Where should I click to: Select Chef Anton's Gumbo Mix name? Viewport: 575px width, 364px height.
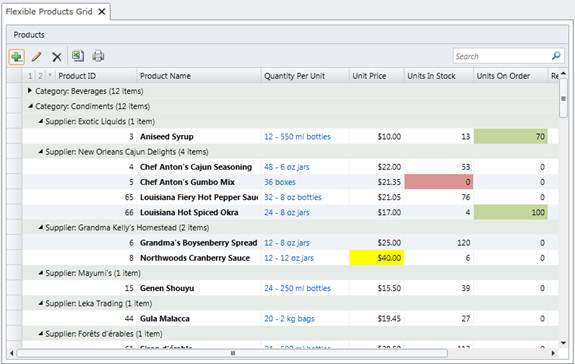pyautogui.click(x=187, y=182)
